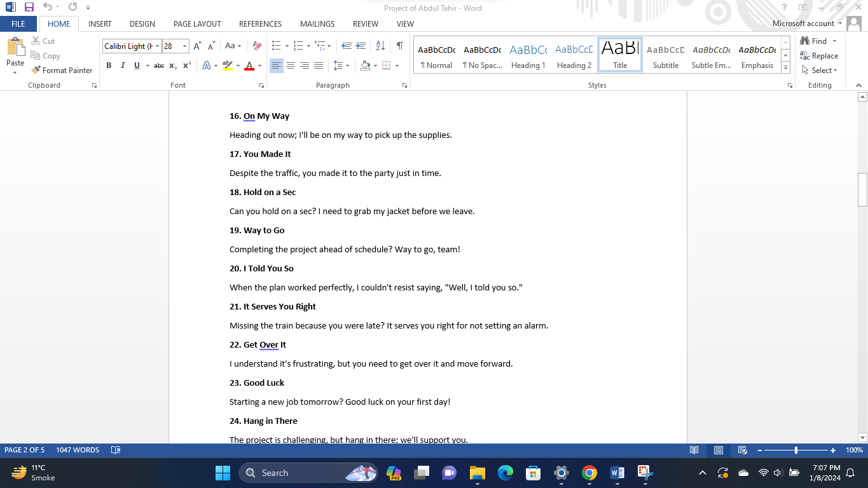Increase font size with Grow Font icon

198,46
